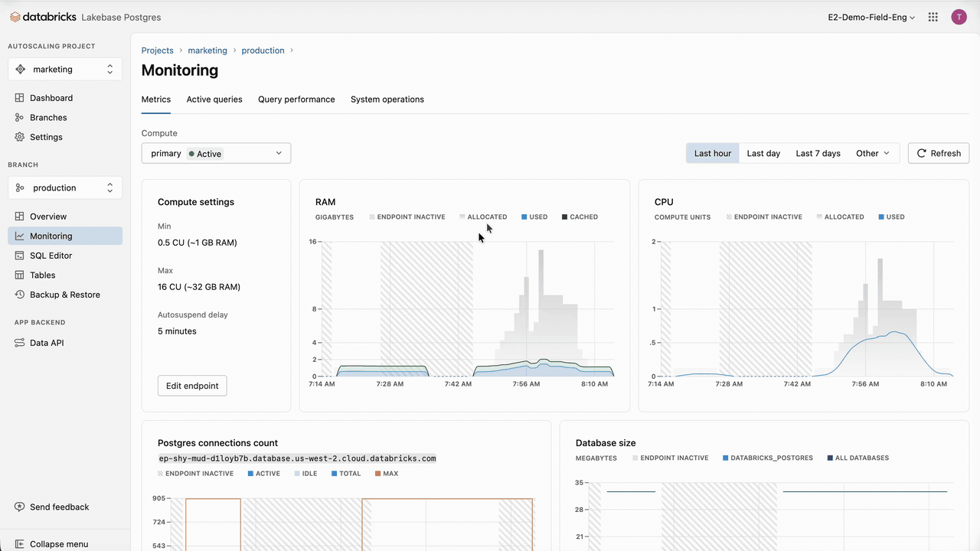Toggle Databricks_Postgres legend color swatch
This screenshot has width=980, height=551.
point(725,458)
